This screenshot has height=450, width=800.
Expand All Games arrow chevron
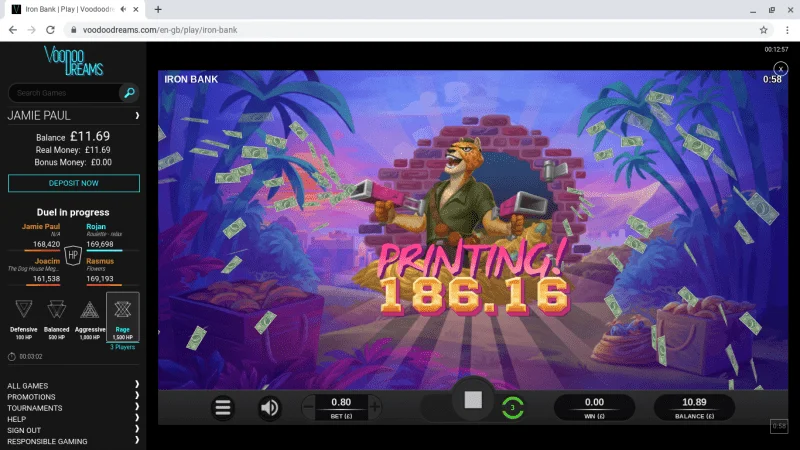[x=137, y=384]
